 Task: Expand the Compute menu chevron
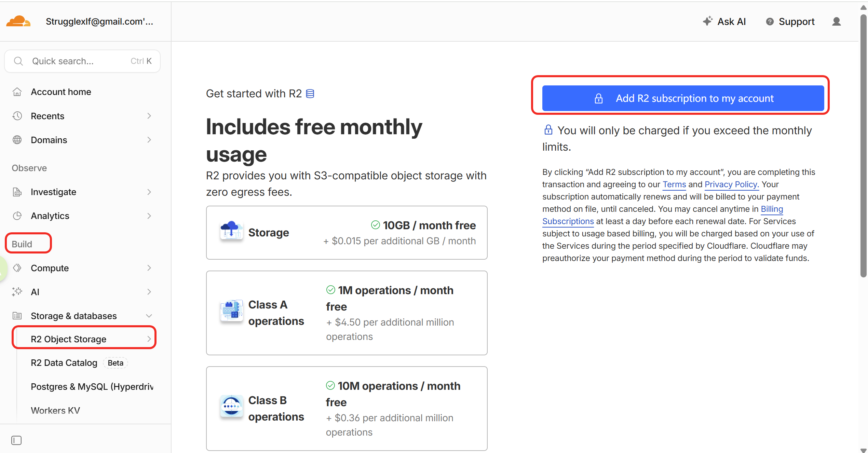149,268
